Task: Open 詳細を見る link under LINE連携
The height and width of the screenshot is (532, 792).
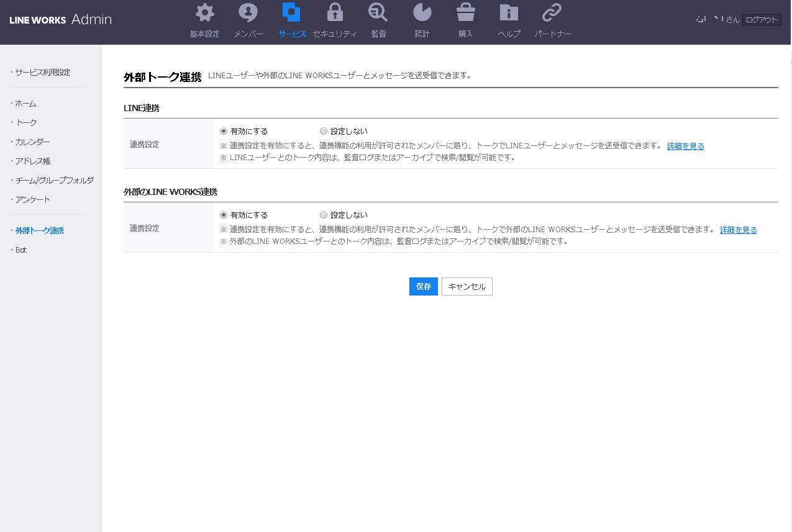Action: (685, 147)
